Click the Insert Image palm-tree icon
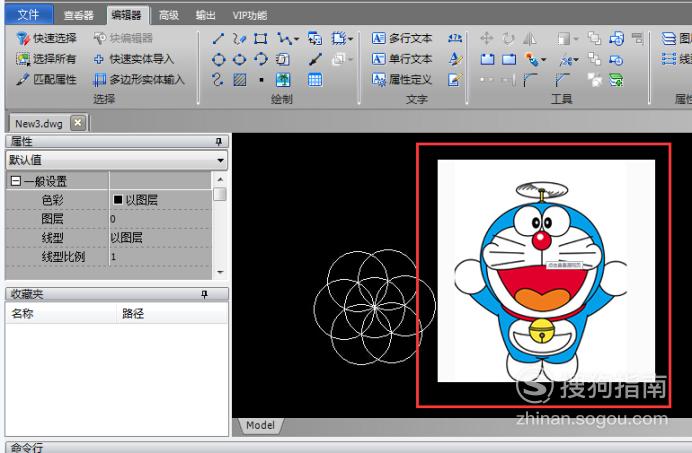This screenshot has width=692, height=453. [x=283, y=80]
